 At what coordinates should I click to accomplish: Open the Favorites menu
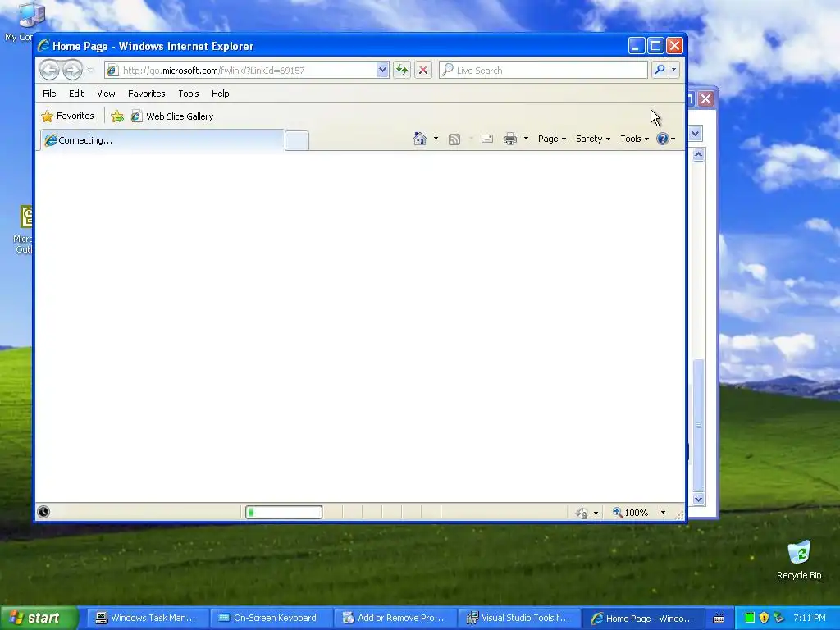146,94
